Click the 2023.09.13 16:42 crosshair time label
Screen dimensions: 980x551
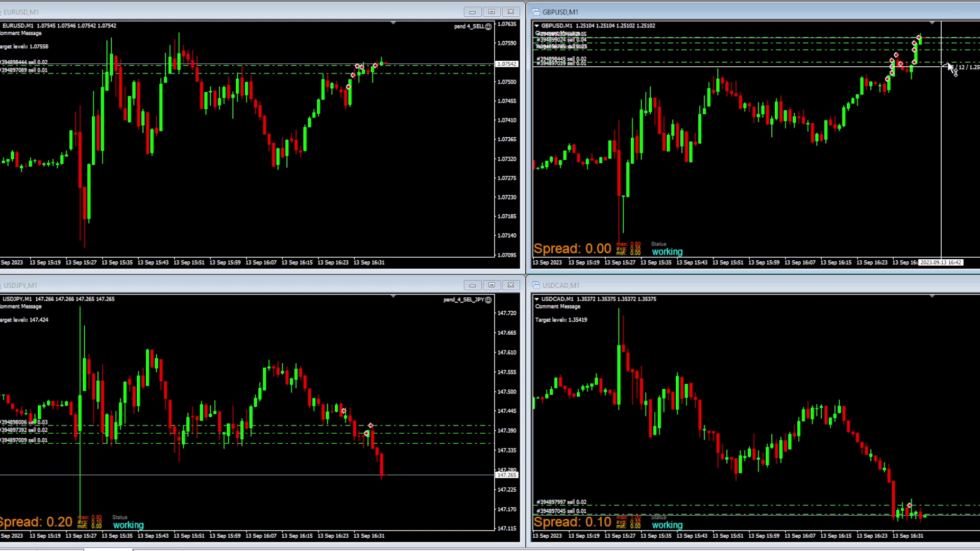pos(941,262)
